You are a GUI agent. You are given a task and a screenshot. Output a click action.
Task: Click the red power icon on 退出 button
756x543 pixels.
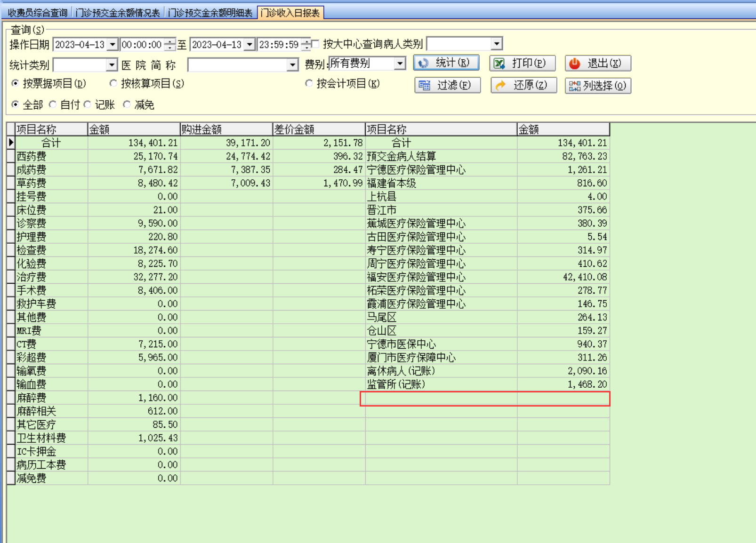click(575, 64)
